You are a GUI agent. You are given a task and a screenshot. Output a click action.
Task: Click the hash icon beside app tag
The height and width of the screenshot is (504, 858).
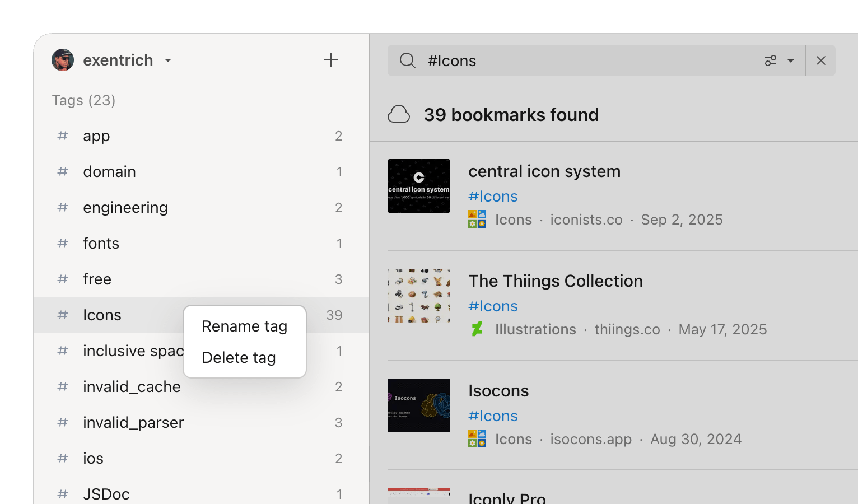tap(63, 136)
